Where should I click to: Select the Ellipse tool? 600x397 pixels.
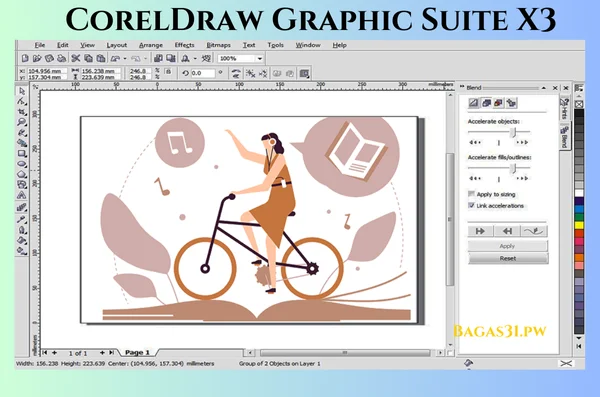click(x=22, y=164)
